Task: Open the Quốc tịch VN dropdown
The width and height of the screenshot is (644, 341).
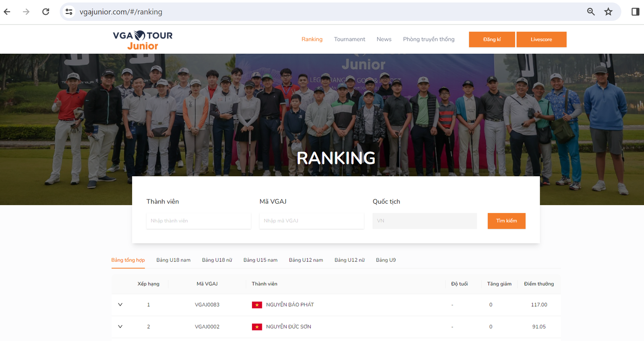Action: tap(424, 221)
